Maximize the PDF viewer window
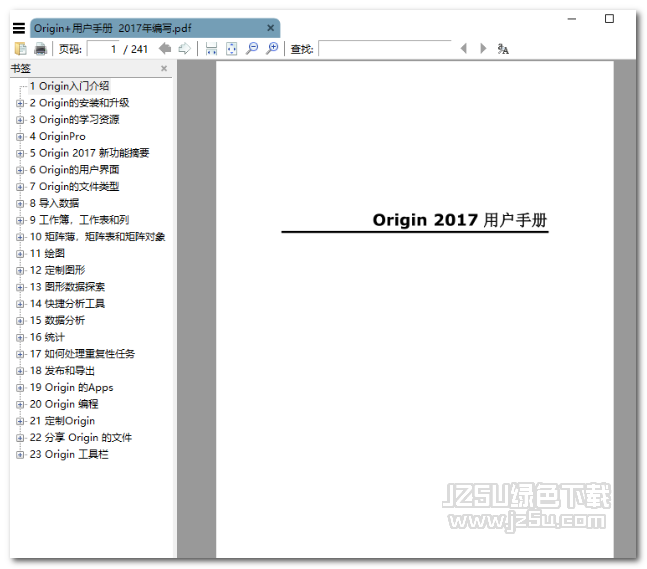The image size is (647, 569). click(x=609, y=19)
